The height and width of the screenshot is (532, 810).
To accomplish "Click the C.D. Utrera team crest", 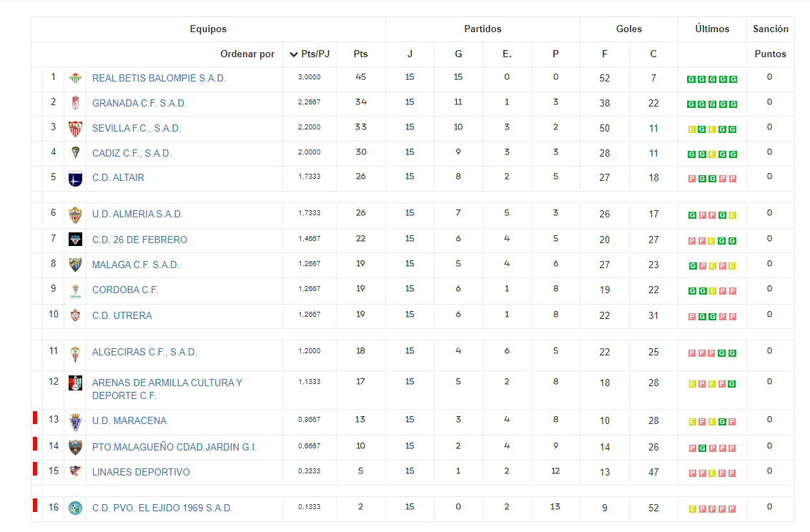I will tap(75, 315).
